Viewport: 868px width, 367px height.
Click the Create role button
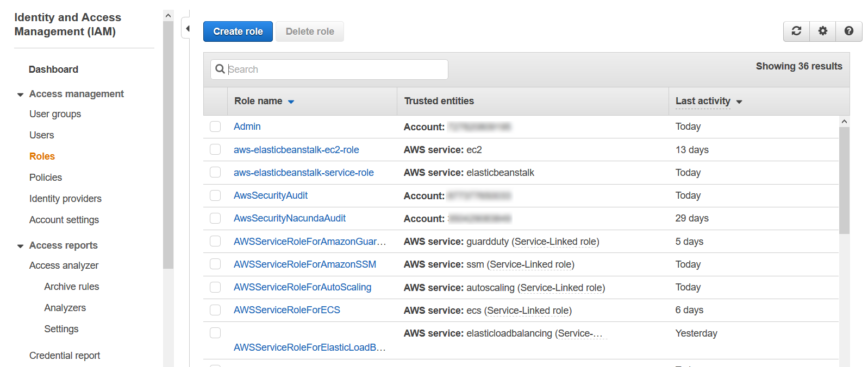tap(238, 31)
